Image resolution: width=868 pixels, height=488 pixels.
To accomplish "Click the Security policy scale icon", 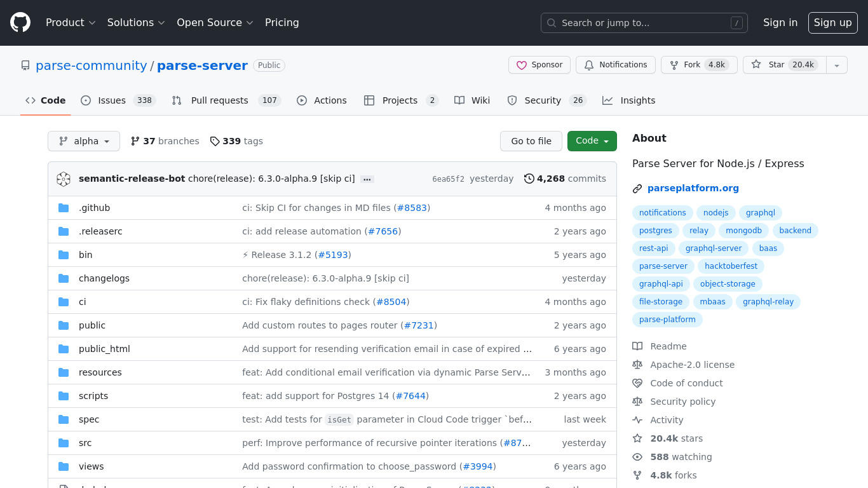I will click(637, 402).
